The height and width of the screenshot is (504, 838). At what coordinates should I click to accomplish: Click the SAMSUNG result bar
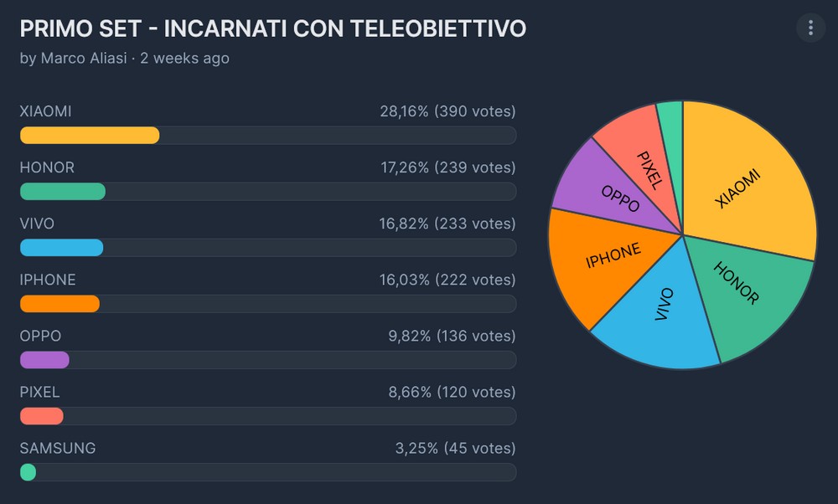[28, 472]
